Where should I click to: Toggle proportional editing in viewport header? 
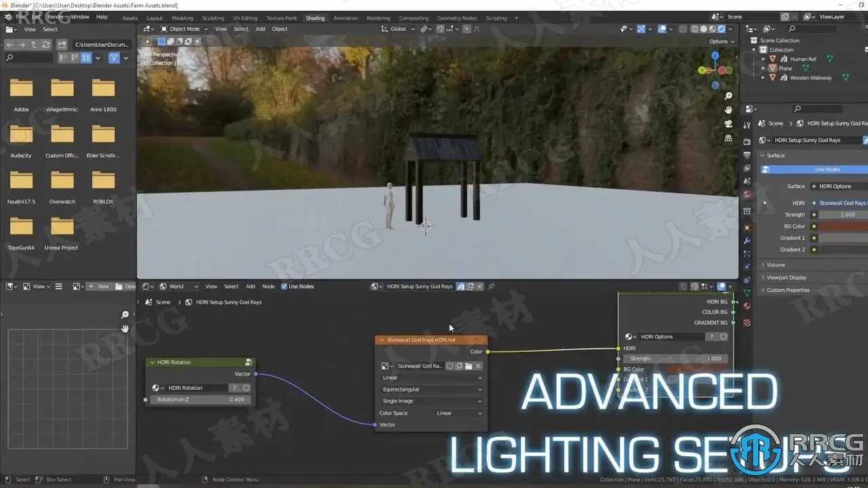point(467,29)
